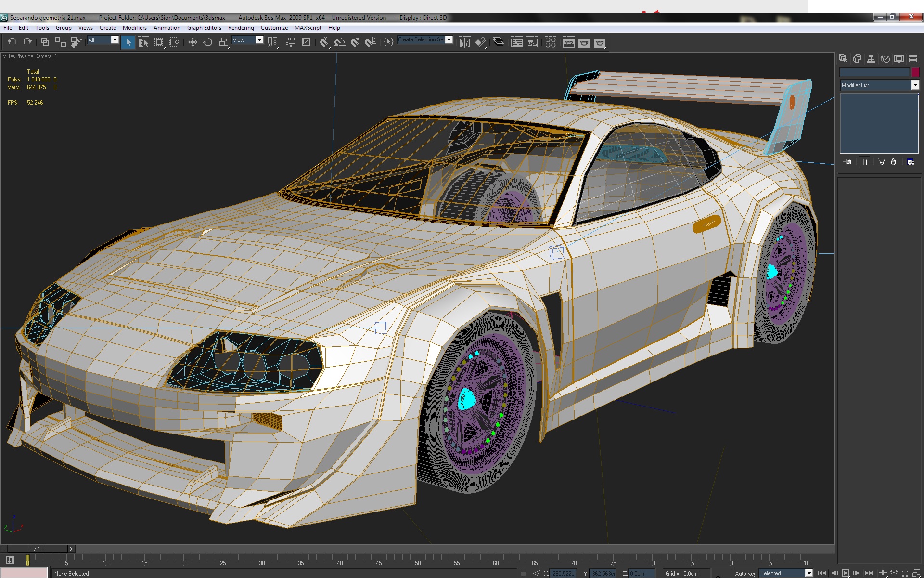Open the All selection filter dropdown
Image resolution: width=924 pixels, height=578 pixels.
(115, 40)
